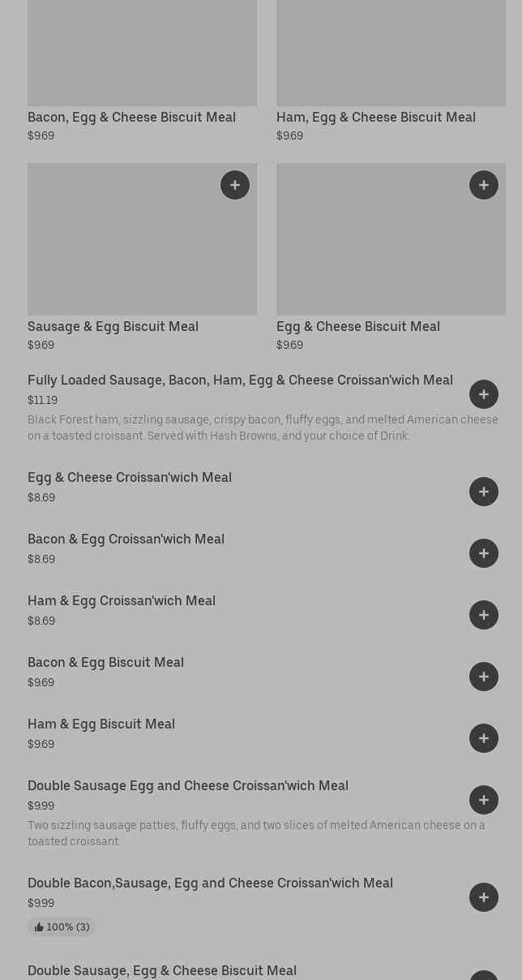Add Double Bacon, Sausage Croissan'wich Meal plus button

[484, 897]
